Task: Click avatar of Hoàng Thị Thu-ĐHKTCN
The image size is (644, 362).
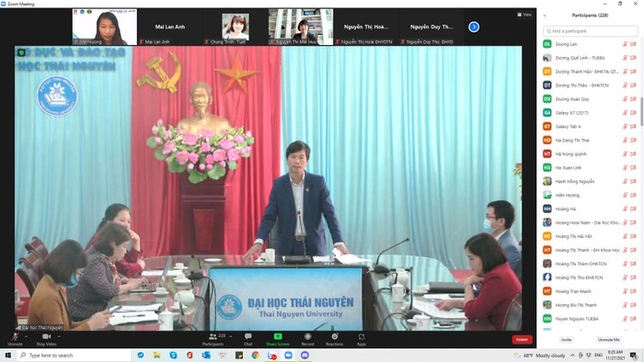Action: pos(547,277)
